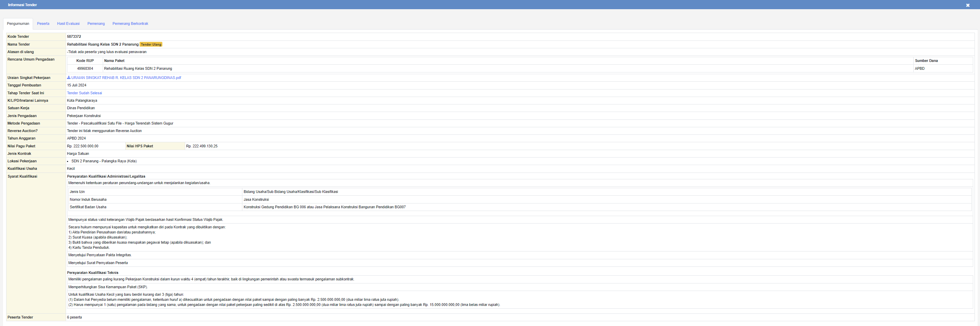The image size is (980, 326).
Task: Click the Nama Paket column header
Action: (114, 61)
